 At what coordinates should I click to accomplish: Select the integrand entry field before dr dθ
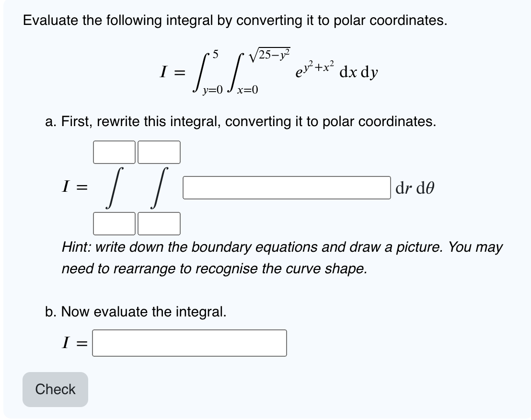pyautogui.click(x=285, y=187)
